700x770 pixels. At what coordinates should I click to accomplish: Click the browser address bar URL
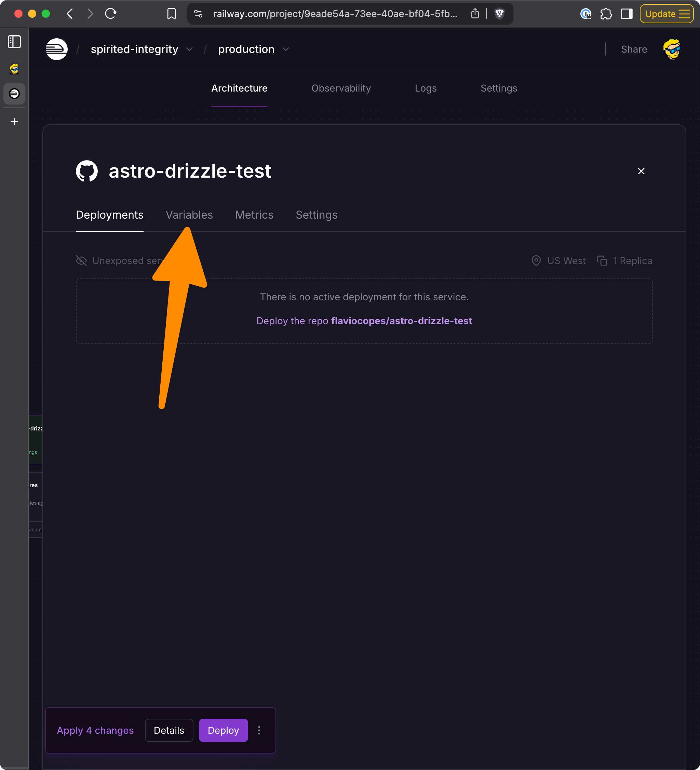(x=335, y=14)
